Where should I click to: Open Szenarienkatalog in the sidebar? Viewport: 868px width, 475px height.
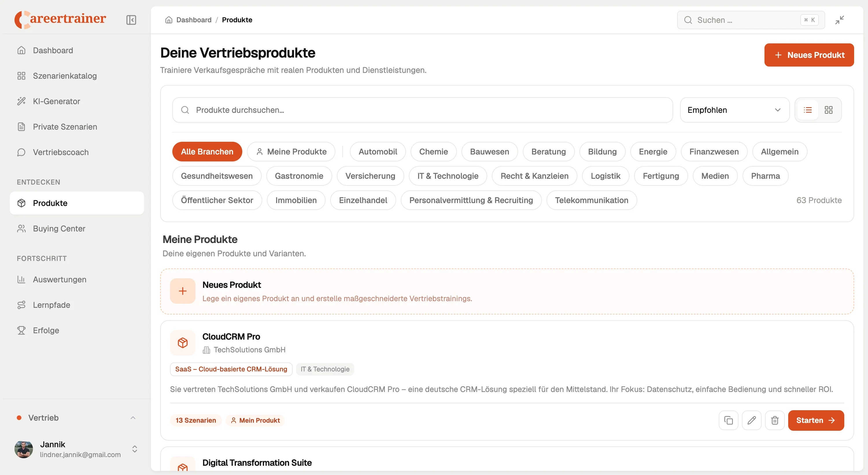coord(77,76)
